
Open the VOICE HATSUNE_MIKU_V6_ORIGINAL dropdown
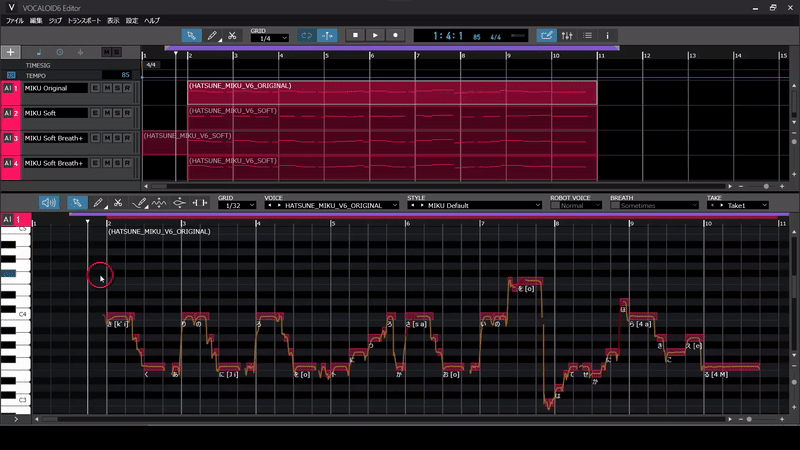[x=332, y=205]
